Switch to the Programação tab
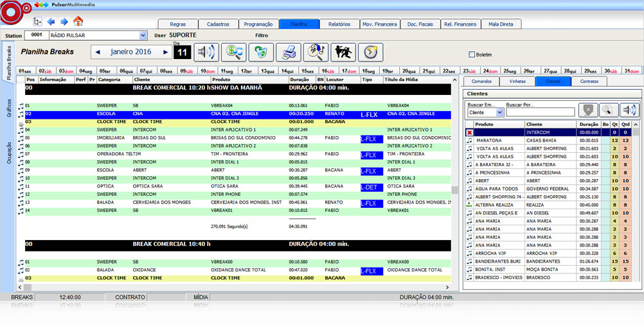 (x=258, y=24)
